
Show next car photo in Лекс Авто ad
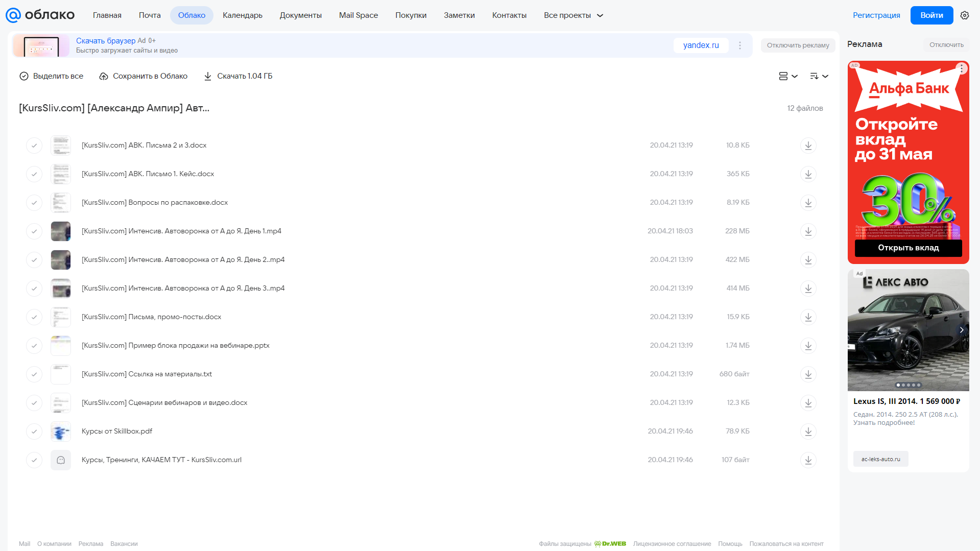[x=962, y=330]
